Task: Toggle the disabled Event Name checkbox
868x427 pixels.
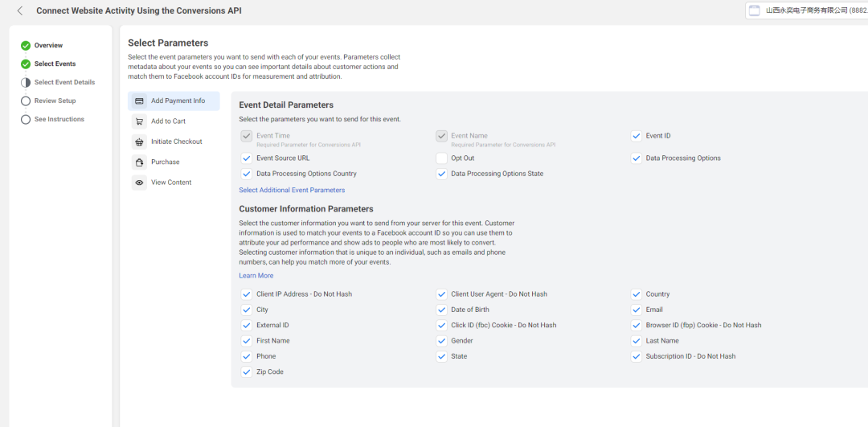Action: click(x=442, y=136)
